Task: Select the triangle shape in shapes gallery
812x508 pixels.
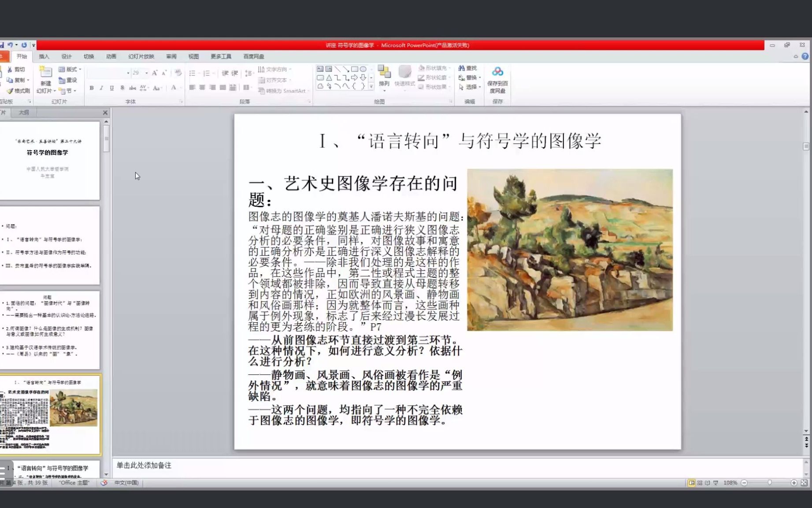Action: pyautogui.click(x=329, y=78)
